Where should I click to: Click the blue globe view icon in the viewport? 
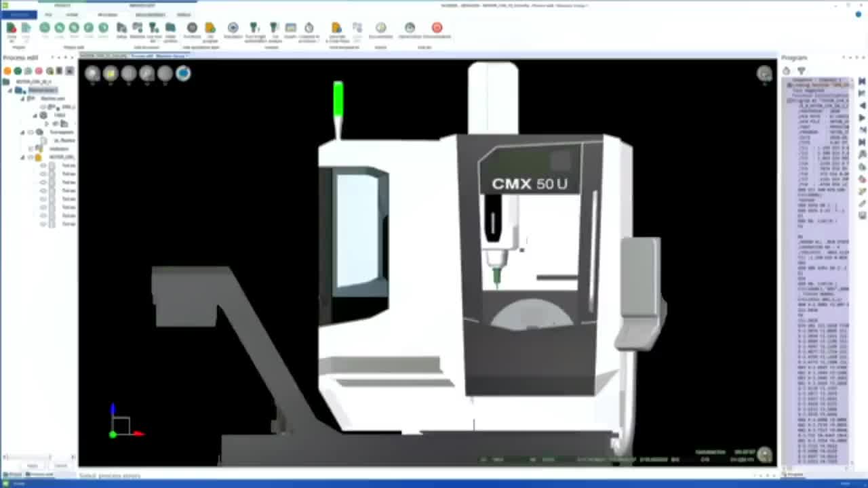[x=183, y=73]
